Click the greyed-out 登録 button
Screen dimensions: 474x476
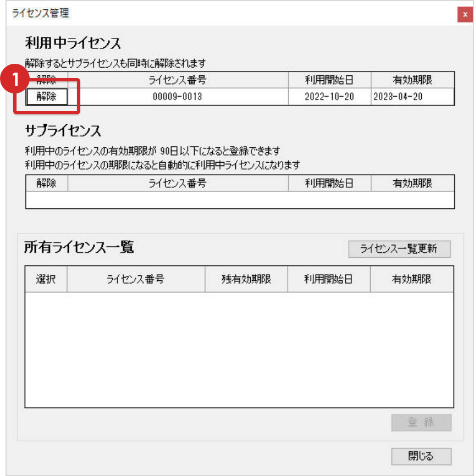[x=421, y=422]
